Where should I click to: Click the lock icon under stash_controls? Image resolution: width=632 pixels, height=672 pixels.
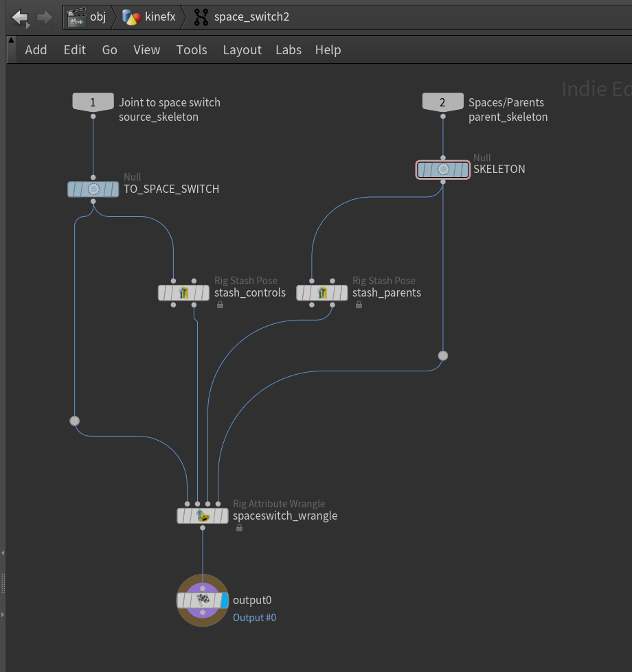[x=220, y=305]
